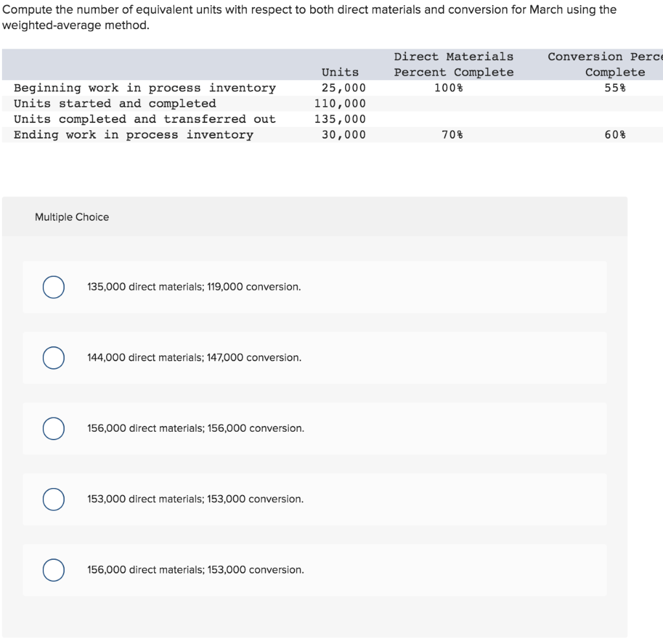The image size is (663, 644).
Task: Click the answer text '156,000 direct materials; 153,000 conversion.'
Action: point(196,570)
